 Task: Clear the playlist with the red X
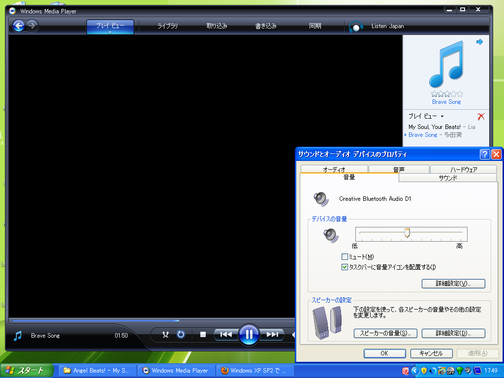pos(481,116)
